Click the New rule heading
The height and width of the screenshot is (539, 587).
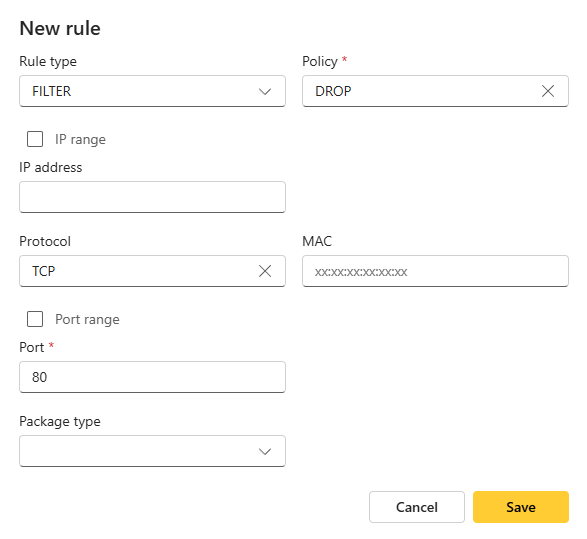click(x=60, y=28)
